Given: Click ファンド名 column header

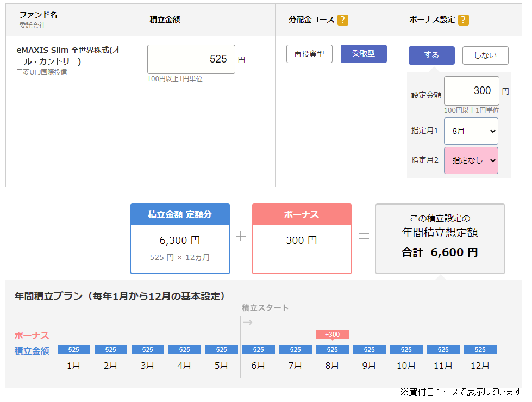Looking at the screenshot, I should 39,15.
